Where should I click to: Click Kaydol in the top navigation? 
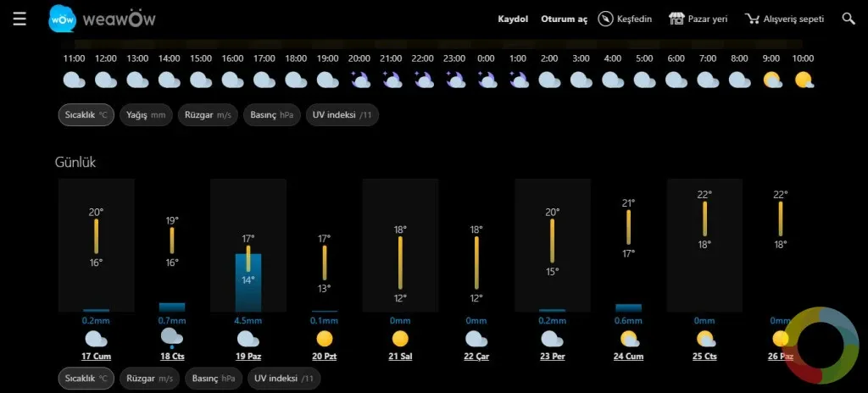coord(513,19)
